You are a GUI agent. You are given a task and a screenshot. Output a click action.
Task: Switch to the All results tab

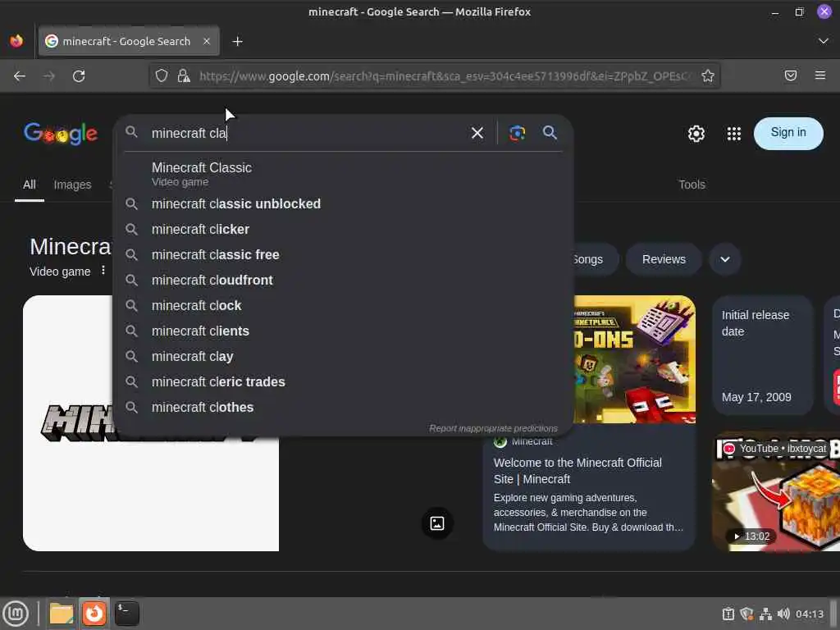pos(30,185)
